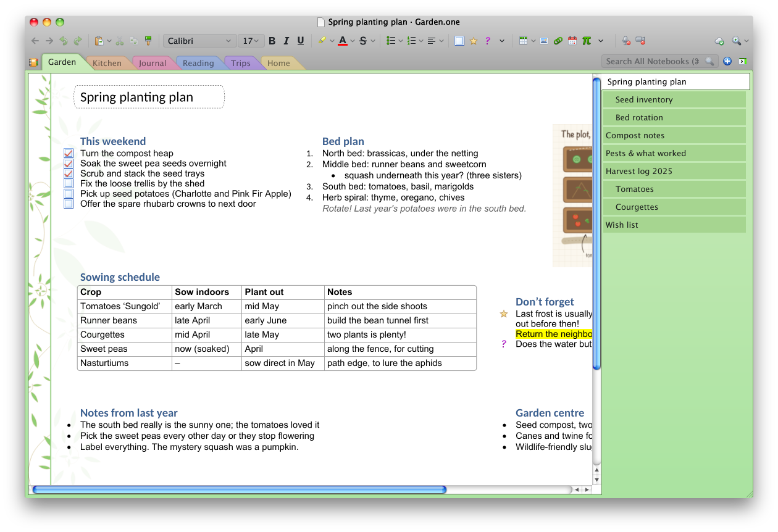Redo the last undone change
778x532 pixels.
click(x=78, y=41)
